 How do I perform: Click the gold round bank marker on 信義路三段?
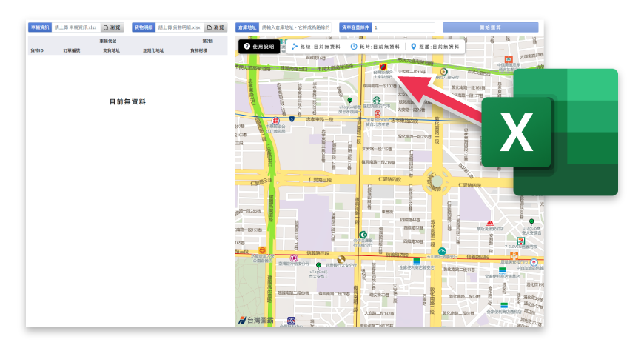341,259
